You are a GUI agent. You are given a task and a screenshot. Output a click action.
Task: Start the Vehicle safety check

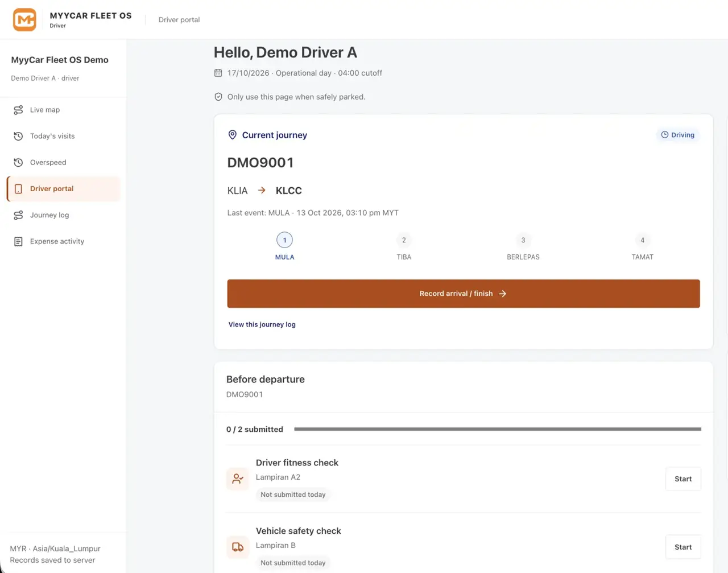click(683, 547)
